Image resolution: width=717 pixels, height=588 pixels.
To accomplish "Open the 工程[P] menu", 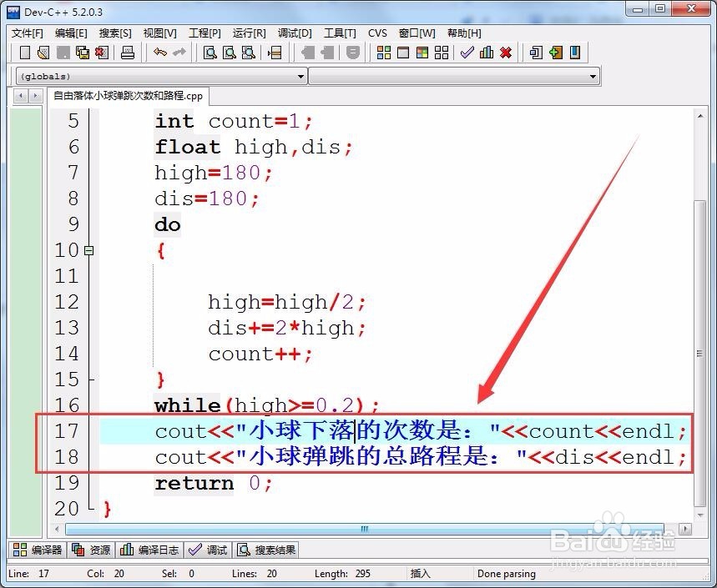I will point(204,33).
